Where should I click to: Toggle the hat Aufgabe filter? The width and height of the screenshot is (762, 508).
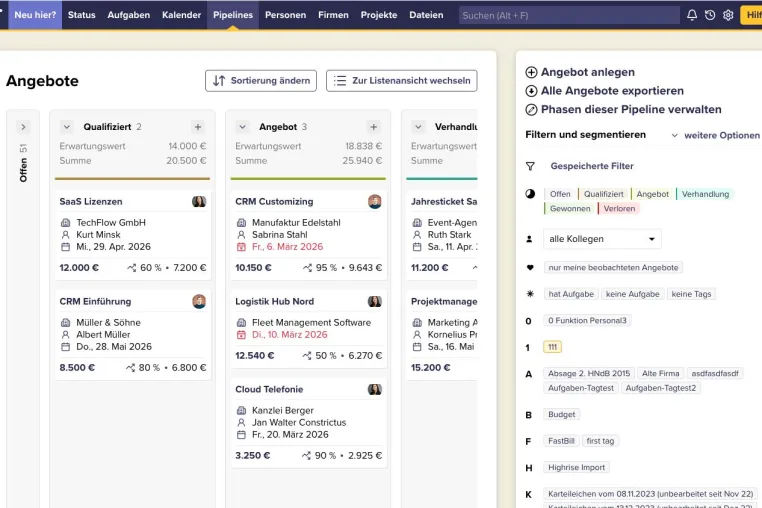pyautogui.click(x=571, y=294)
